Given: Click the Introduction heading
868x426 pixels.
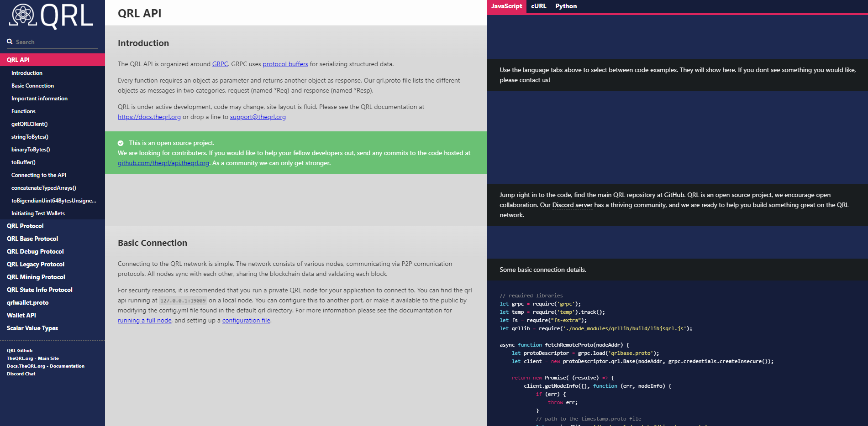Looking at the screenshot, I should (x=143, y=43).
